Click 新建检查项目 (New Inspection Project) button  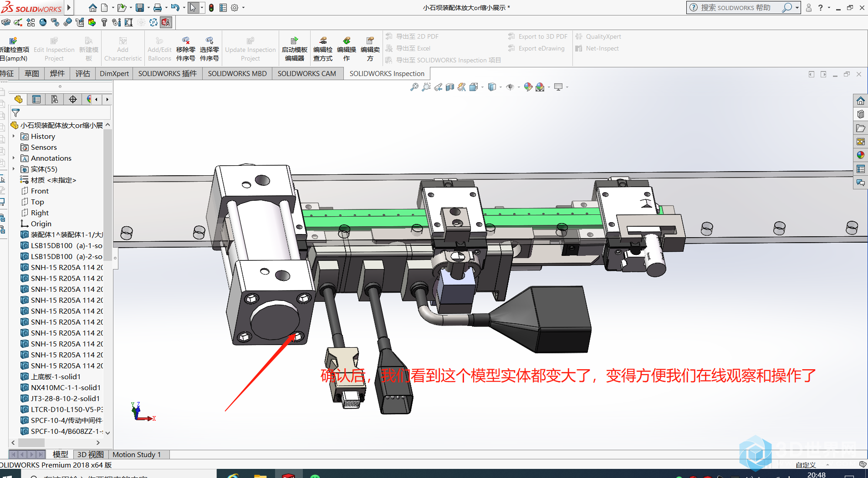point(14,49)
